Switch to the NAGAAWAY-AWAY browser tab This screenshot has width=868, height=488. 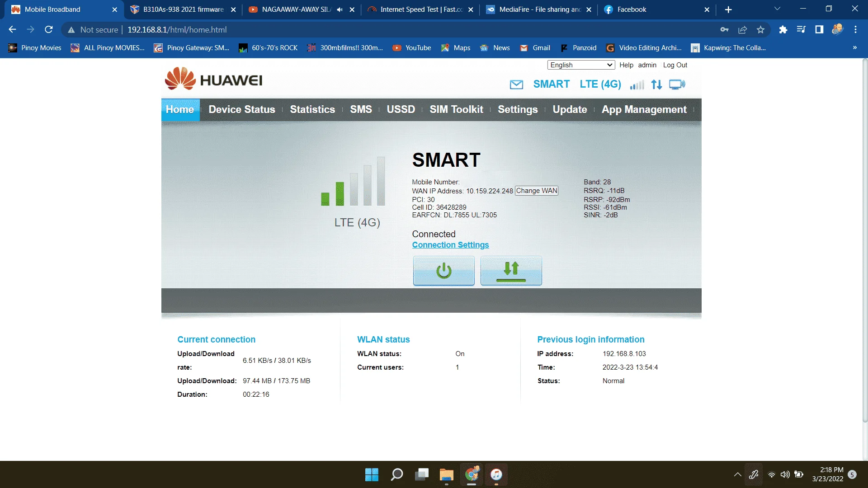[x=296, y=9]
